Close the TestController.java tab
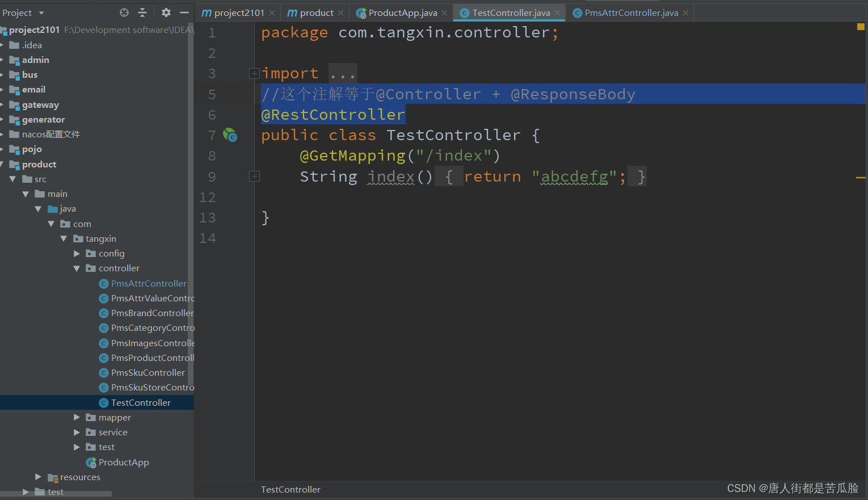 click(x=557, y=13)
